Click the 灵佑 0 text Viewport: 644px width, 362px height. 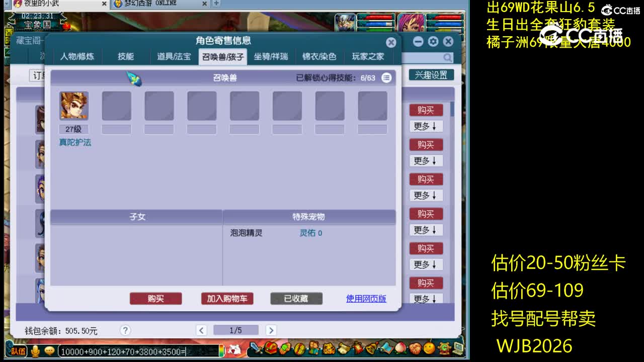(311, 233)
